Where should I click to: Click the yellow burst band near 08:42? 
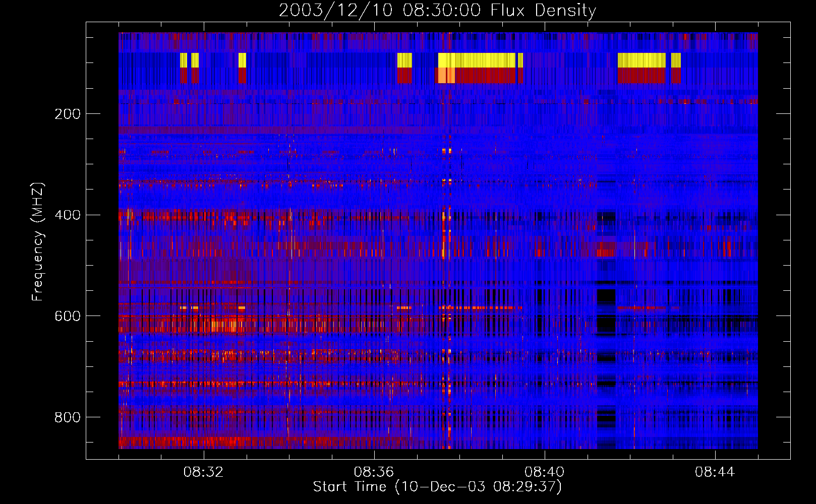642,60
